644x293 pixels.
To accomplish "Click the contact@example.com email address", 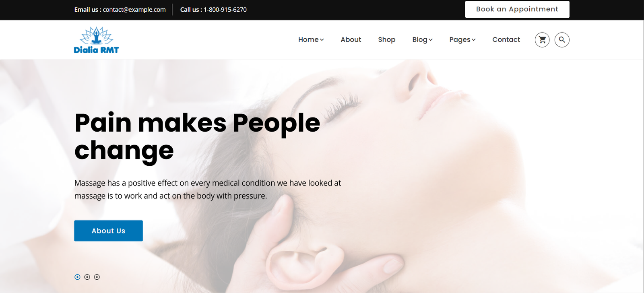I will tap(134, 10).
